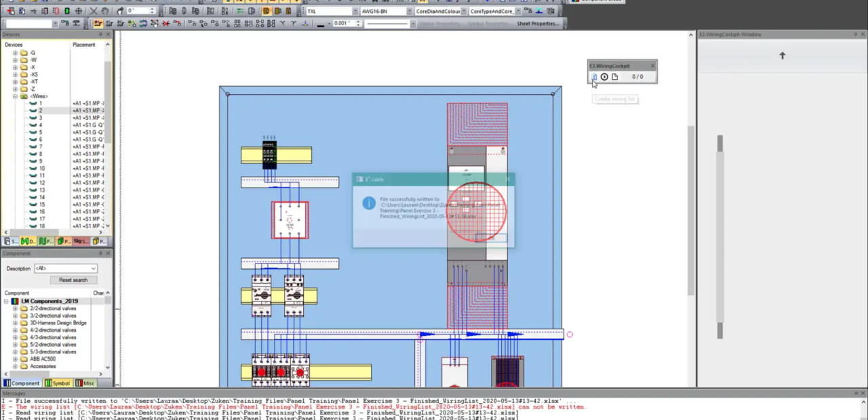Click the up arrow in WiringCockpit-Window

(782, 56)
